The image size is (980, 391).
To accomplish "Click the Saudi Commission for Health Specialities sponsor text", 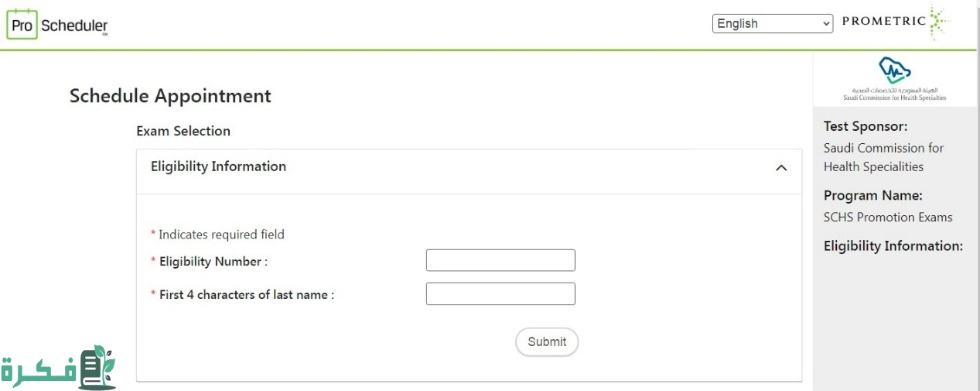I will [883, 157].
